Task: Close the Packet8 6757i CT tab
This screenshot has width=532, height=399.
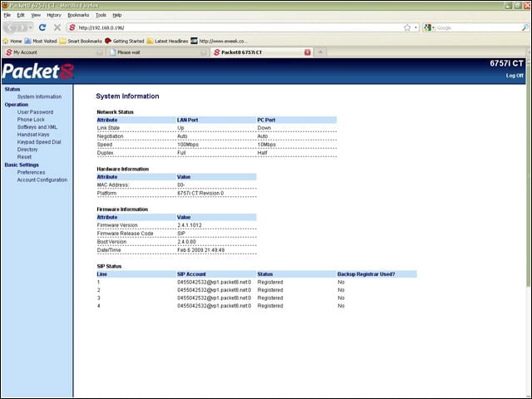Action: coord(308,52)
